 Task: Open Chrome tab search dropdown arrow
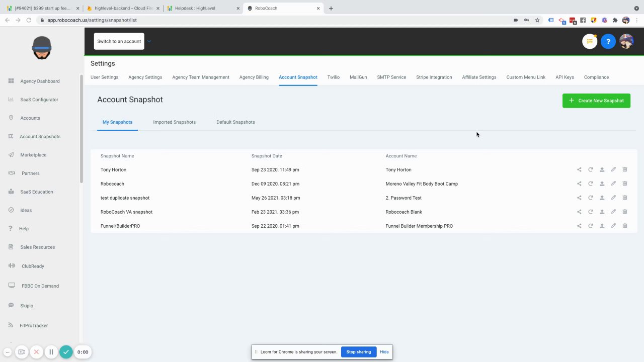[636, 8]
